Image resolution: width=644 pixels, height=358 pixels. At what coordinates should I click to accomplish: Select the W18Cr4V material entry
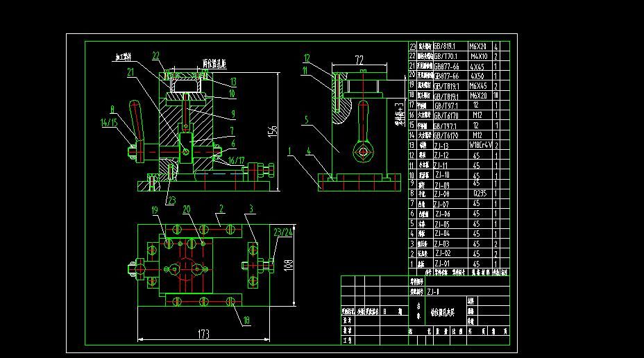[x=480, y=146]
